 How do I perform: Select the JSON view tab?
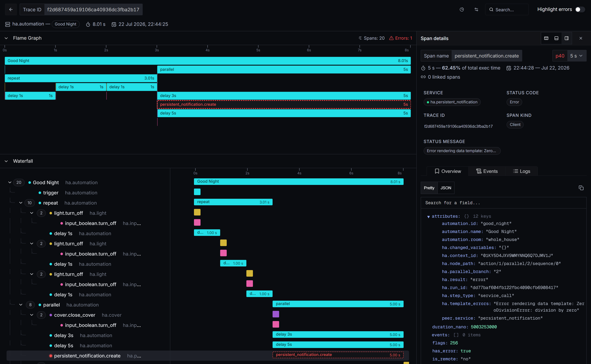coord(446,188)
